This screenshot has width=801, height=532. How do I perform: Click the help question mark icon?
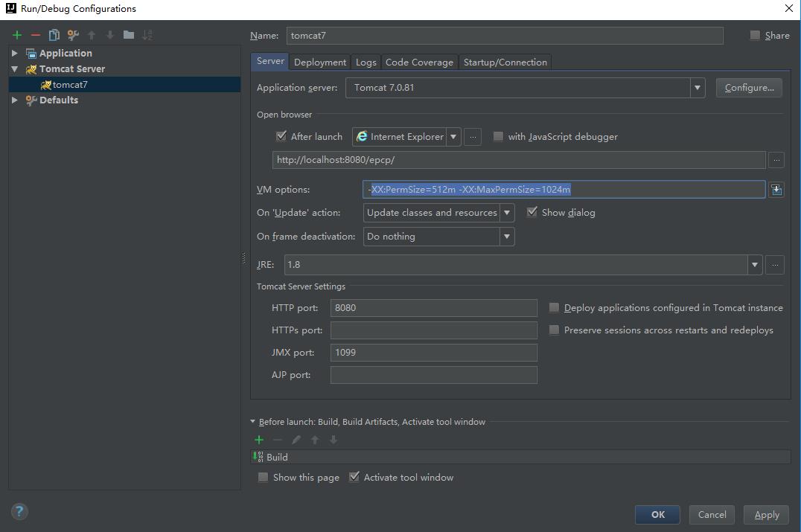tap(20, 511)
